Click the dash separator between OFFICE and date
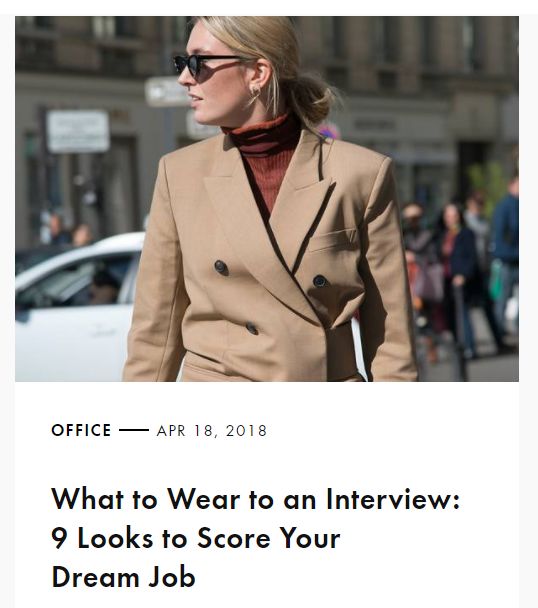538x608 pixels. 134,430
